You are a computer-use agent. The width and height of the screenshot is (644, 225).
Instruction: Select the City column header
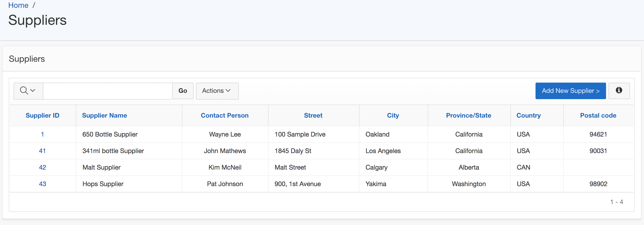[x=393, y=115]
